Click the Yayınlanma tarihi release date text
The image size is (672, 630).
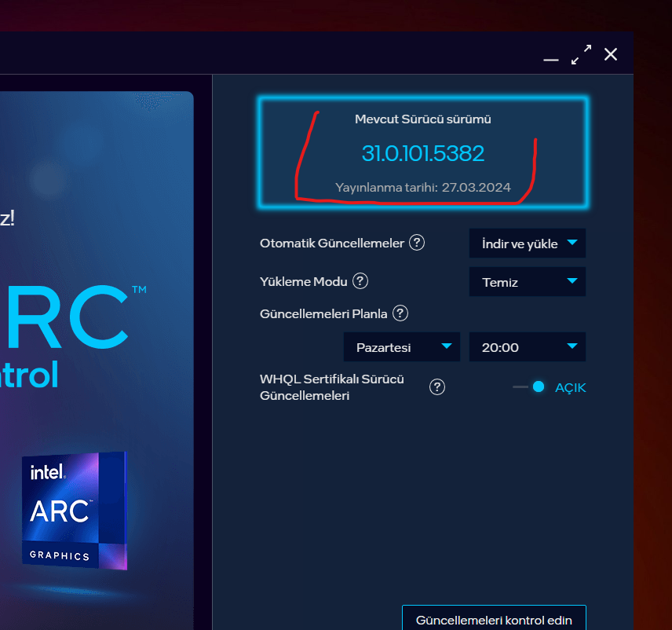(422, 188)
